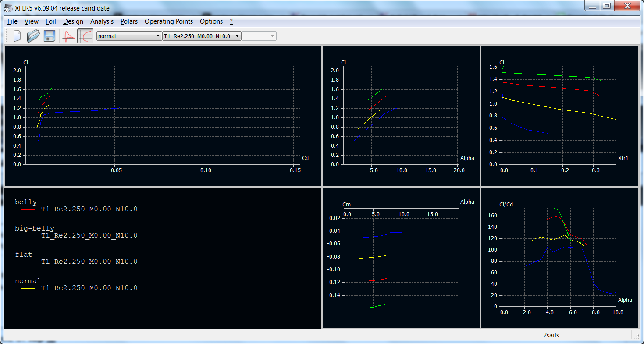Open the Operating Points menu

click(168, 21)
